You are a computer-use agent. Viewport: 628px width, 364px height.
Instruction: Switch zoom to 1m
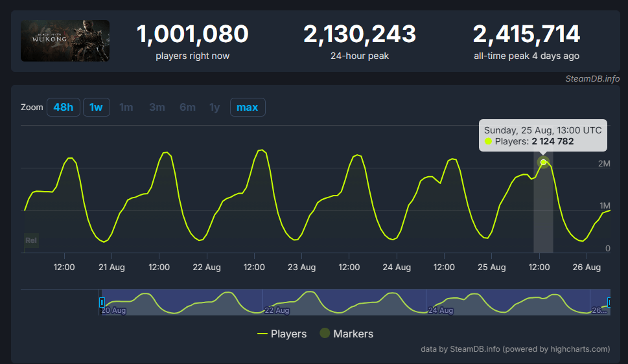point(126,108)
